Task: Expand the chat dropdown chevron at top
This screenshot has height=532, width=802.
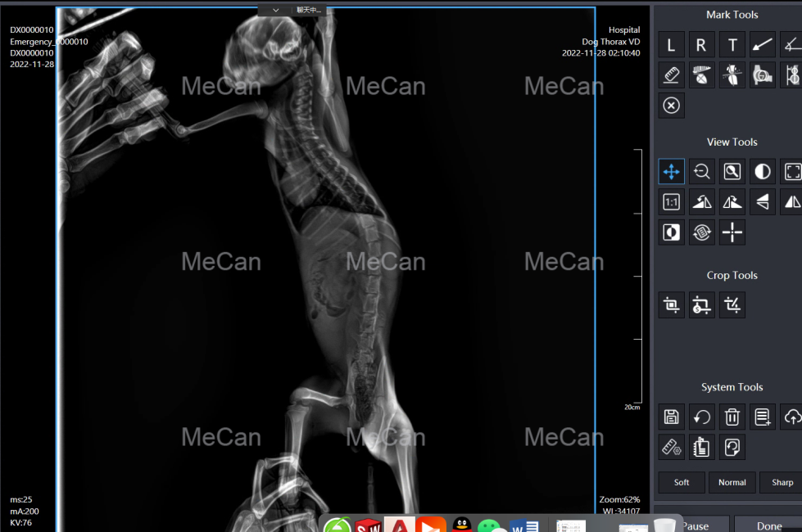Action: pyautogui.click(x=276, y=10)
